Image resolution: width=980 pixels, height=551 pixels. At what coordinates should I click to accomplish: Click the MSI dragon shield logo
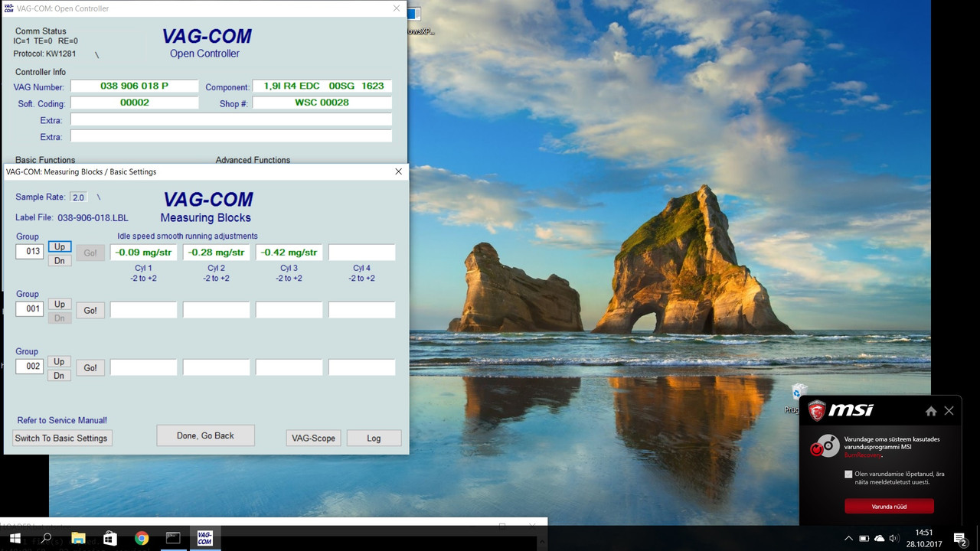coord(817,410)
